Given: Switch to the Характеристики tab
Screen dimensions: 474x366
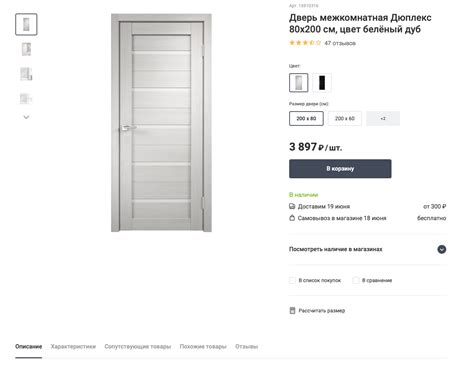Looking at the screenshot, I should click(73, 347).
